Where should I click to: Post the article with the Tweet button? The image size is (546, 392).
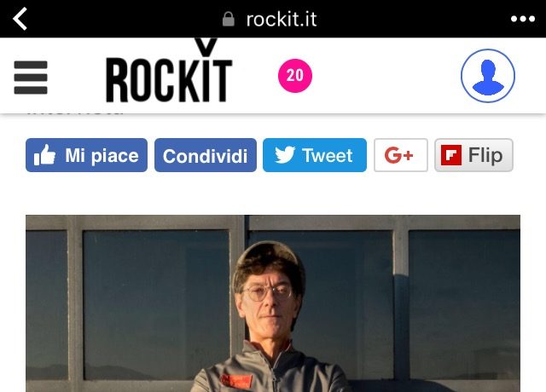pyautogui.click(x=315, y=155)
